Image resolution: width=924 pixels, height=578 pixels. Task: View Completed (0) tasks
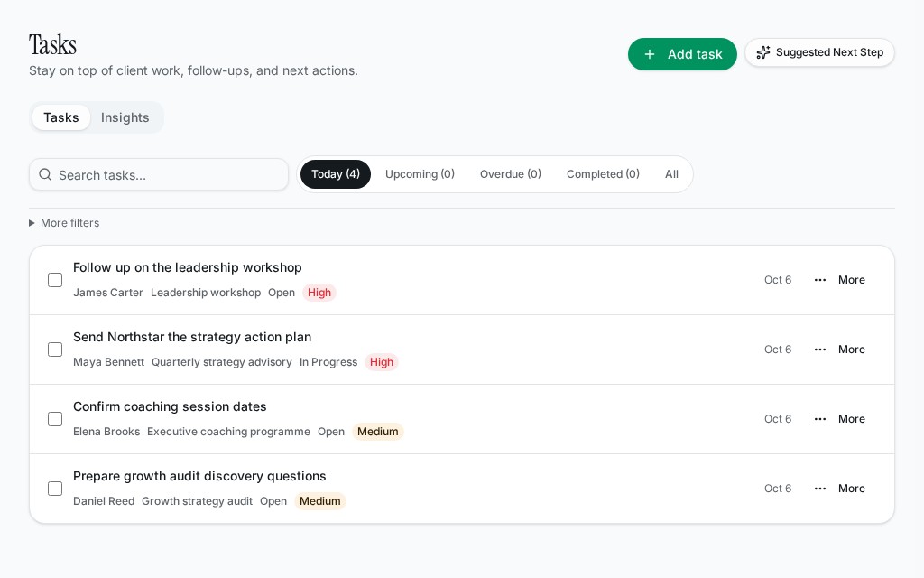603,174
